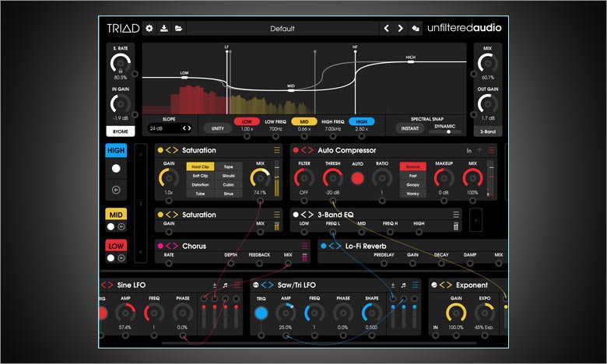Go to the previous preset arrow
Screen dimensions: 607x364
[386, 28]
